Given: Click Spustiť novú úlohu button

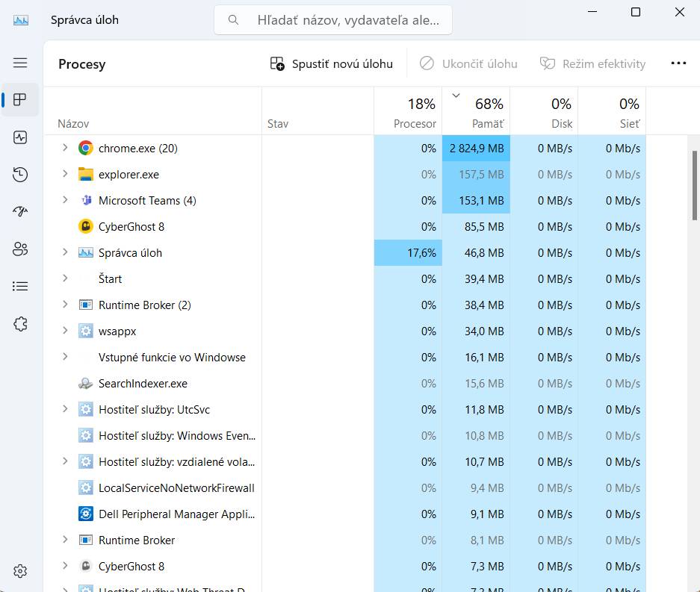Looking at the screenshot, I should pos(331,63).
